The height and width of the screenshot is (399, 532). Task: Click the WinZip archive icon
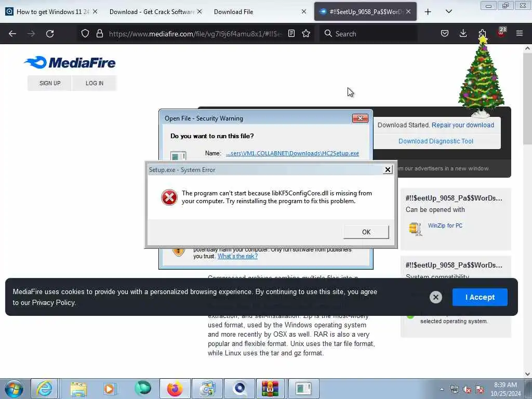pyautogui.click(x=415, y=229)
